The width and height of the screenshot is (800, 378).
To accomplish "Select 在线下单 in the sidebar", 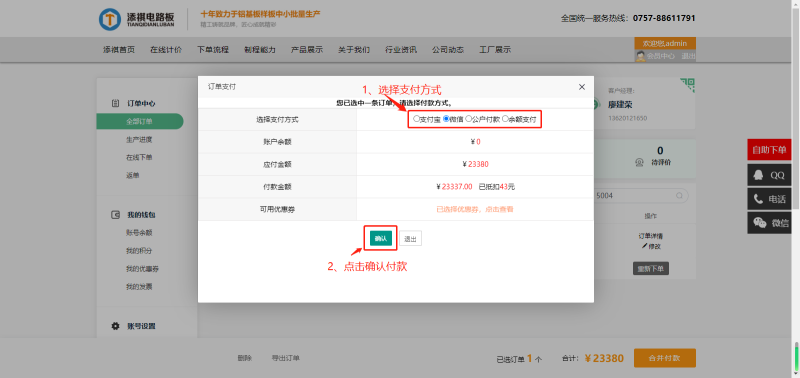I will click(139, 157).
